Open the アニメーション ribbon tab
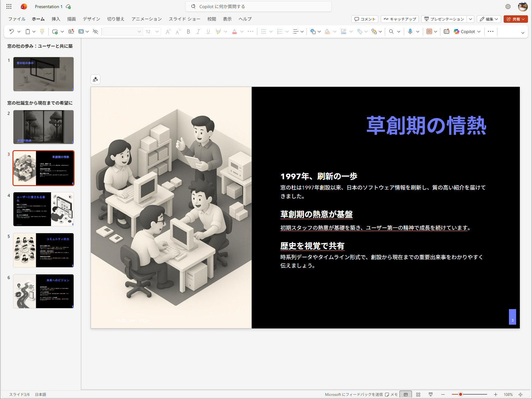The image size is (532, 399). [x=146, y=19]
